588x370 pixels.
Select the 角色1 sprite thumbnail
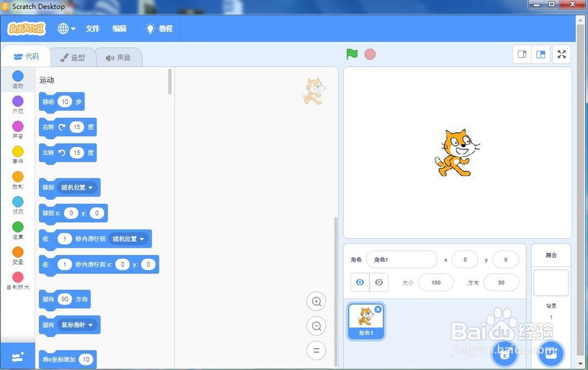(366, 322)
